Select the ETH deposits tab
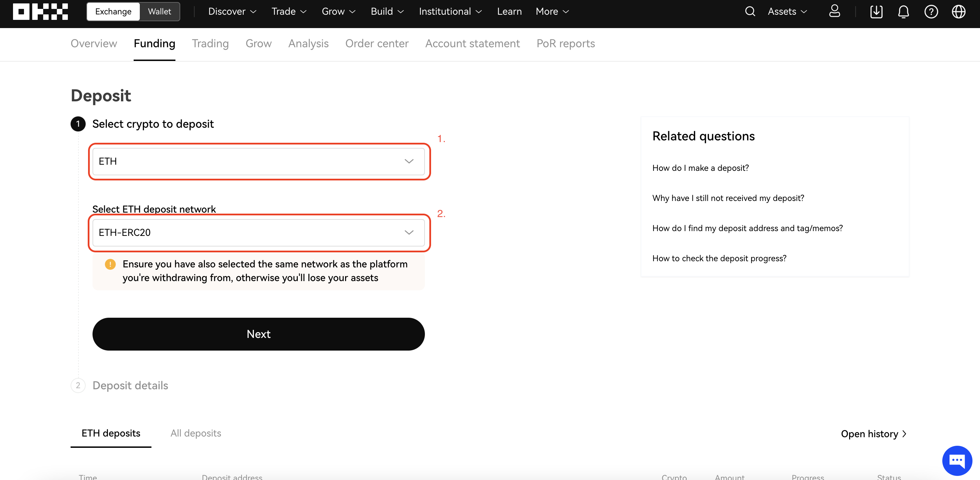The height and width of the screenshot is (480, 980). click(x=111, y=433)
